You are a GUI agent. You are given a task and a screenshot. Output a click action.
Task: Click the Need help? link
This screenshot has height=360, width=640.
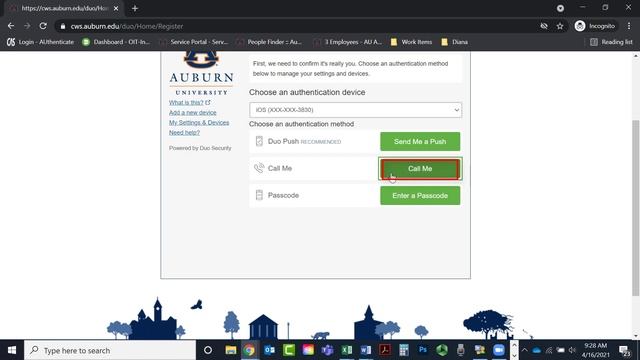(184, 133)
